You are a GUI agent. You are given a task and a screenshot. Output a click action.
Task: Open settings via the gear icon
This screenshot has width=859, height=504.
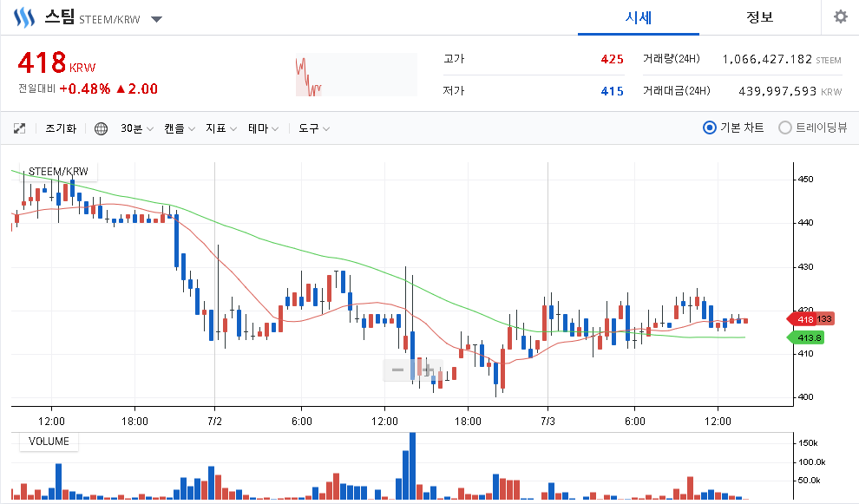[x=841, y=17]
